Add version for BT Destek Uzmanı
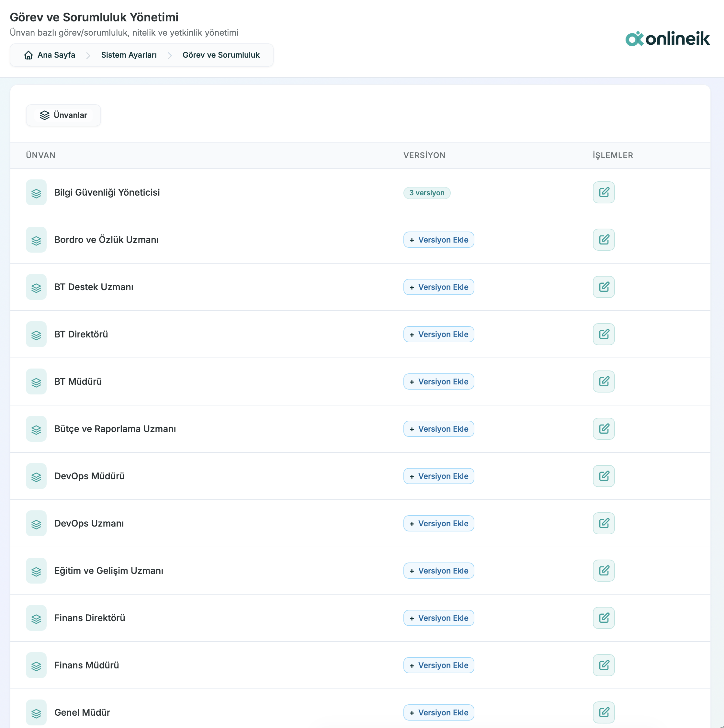The width and height of the screenshot is (724, 728). coord(438,287)
